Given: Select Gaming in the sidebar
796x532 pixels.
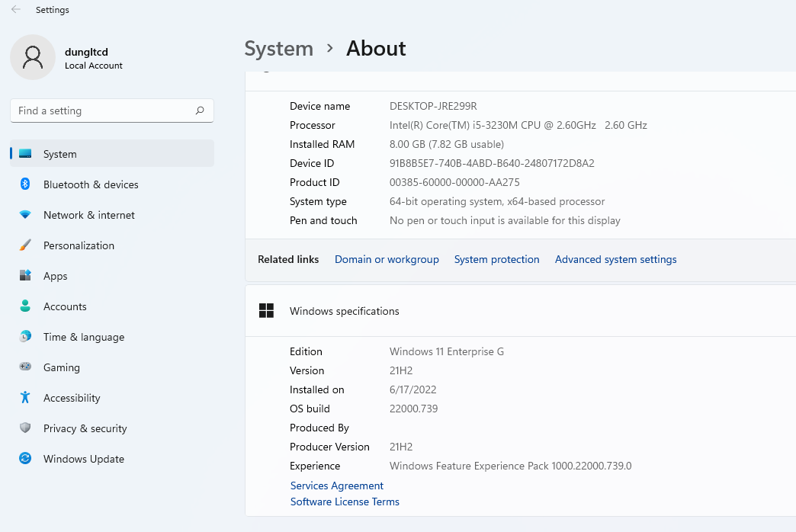Looking at the screenshot, I should pos(112,367).
